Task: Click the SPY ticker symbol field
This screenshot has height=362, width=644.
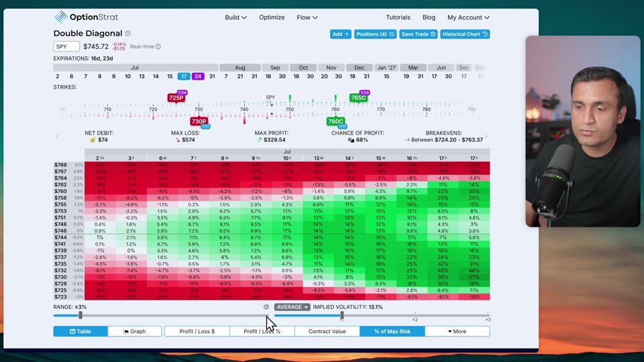Action: 66,46
